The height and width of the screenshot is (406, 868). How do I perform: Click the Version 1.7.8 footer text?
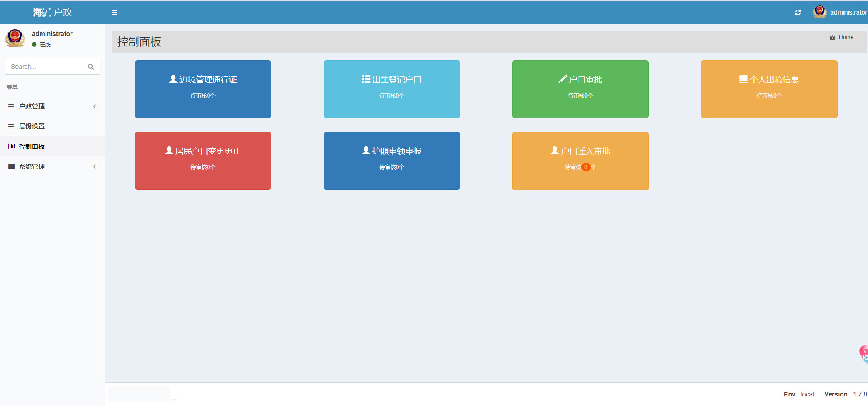click(846, 394)
